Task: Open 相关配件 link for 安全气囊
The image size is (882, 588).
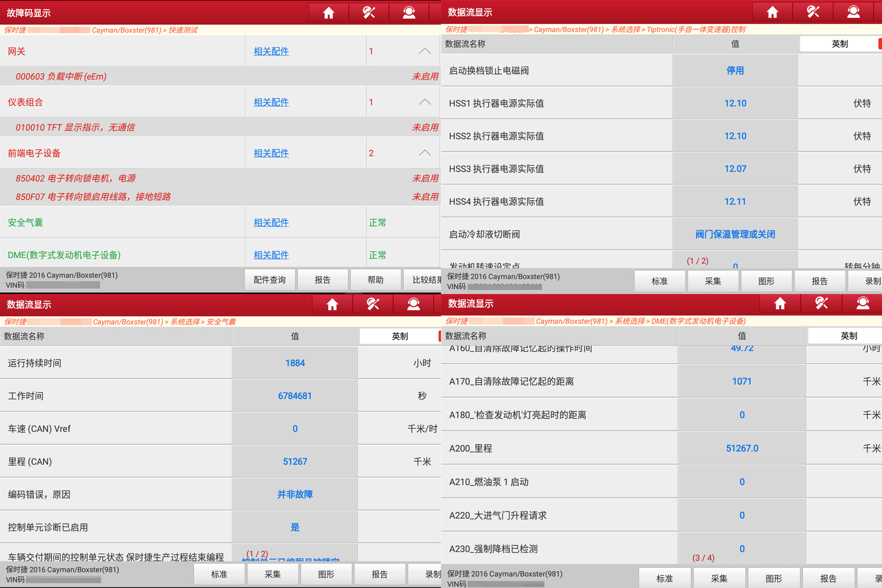Action: [270, 223]
